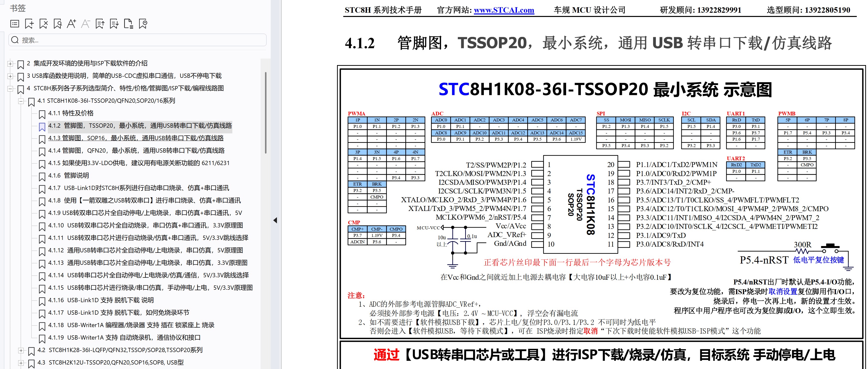
Task: Click the pin label P3.0/ADC8/RxD/INT4
Action: (670, 244)
